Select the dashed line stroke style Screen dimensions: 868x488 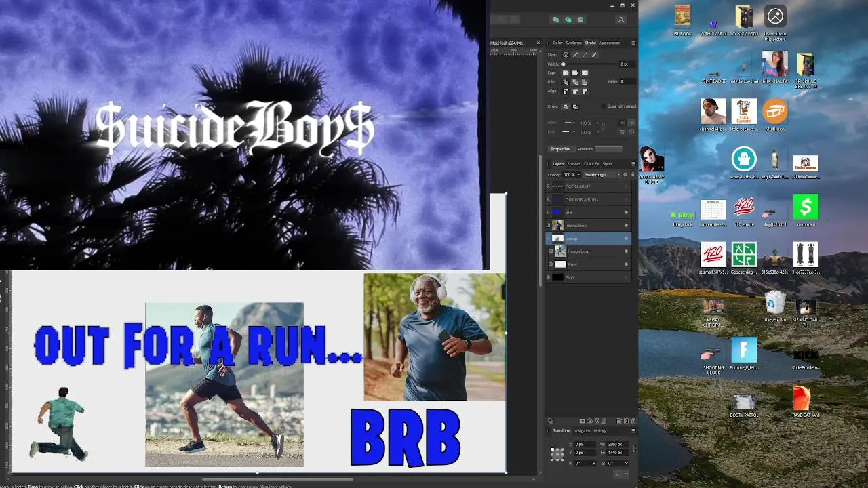(x=585, y=55)
